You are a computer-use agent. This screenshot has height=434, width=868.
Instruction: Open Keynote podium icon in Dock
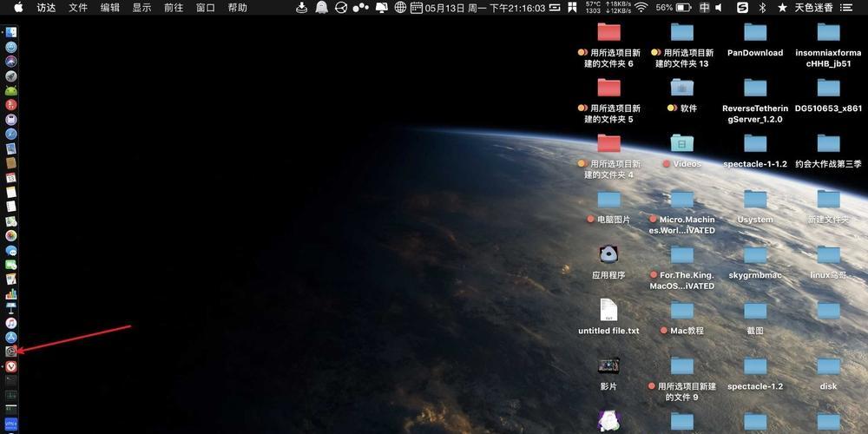(x=11, y=308)
